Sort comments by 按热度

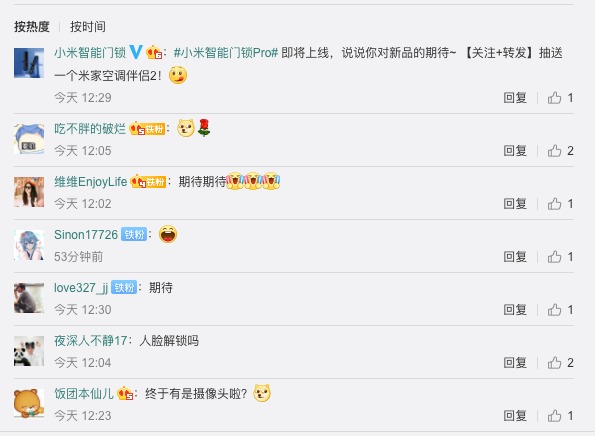click(x=32, y=27)
